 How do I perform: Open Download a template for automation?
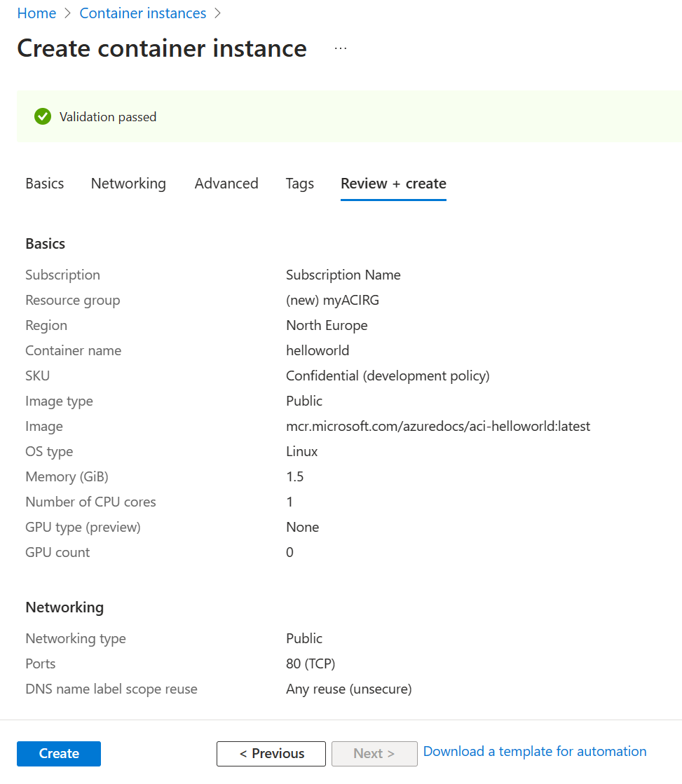coord(534,751)
